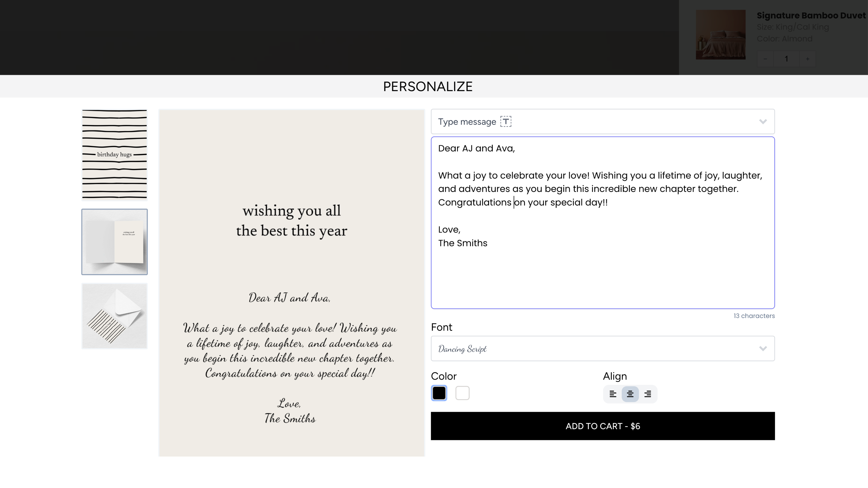This screenshot has height=488, width=868.
Task: Click the font dropdown chevron arrow
Action: [x=763, y=349]
